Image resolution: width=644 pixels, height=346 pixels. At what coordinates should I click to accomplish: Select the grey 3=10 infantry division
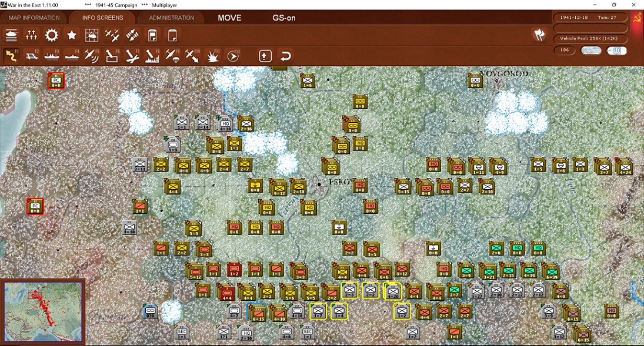(129, 228)
